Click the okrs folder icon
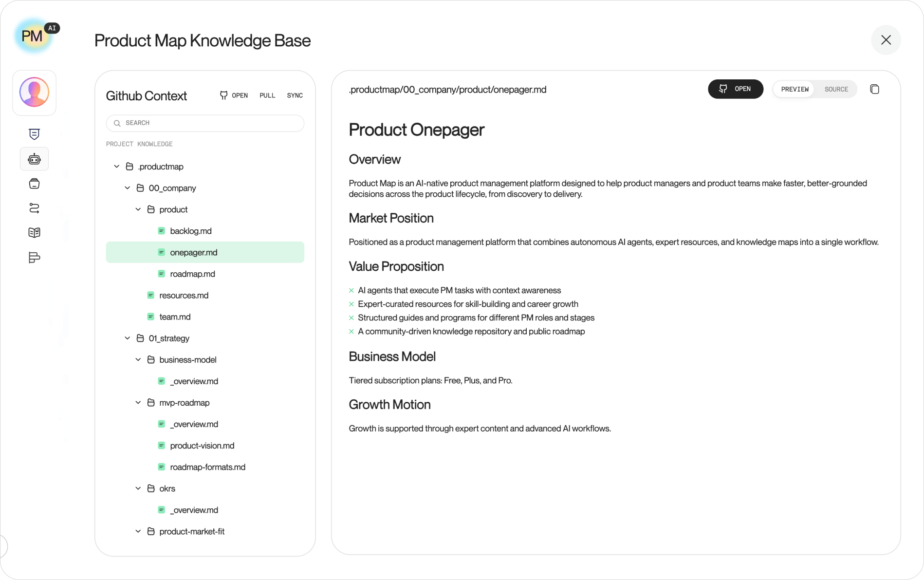This screenshot has height=580, width=924. [151, 488]
